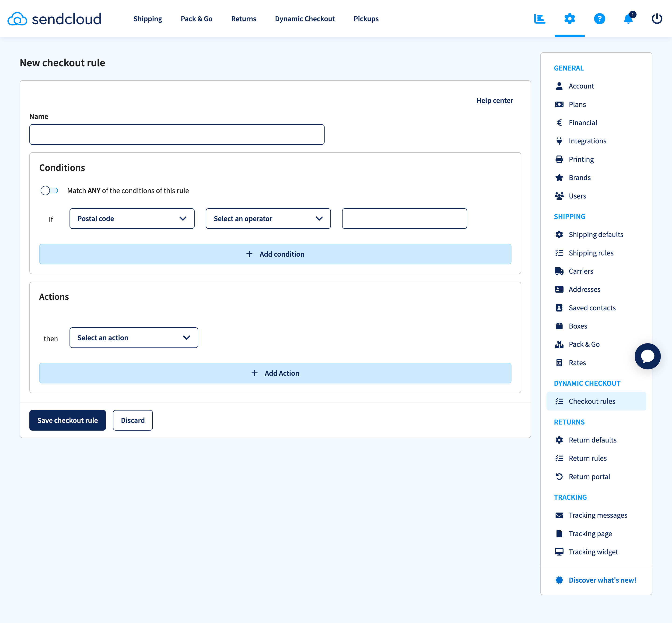This screenshot has width=672, height=623.
Task: Open the Dynamic Checkout top menu
Action: pyautogui.click(x=305, y=19)
